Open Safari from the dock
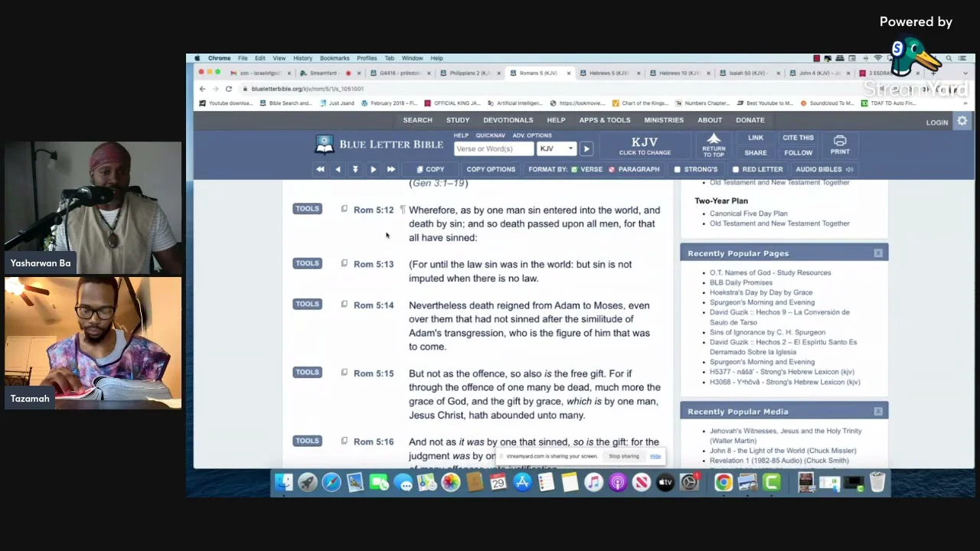The width and height of the screenshot is (980, 551). tap(332, 482)
